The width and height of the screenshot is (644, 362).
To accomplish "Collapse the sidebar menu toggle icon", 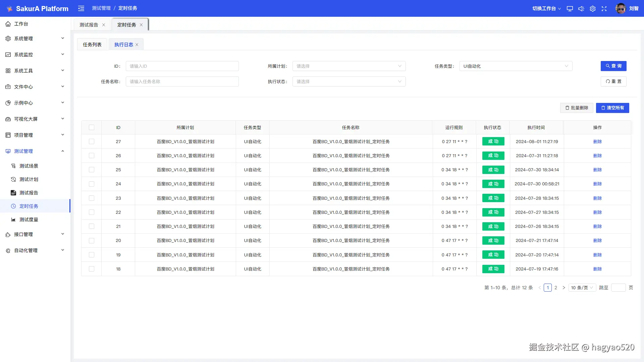I will 81,8.
